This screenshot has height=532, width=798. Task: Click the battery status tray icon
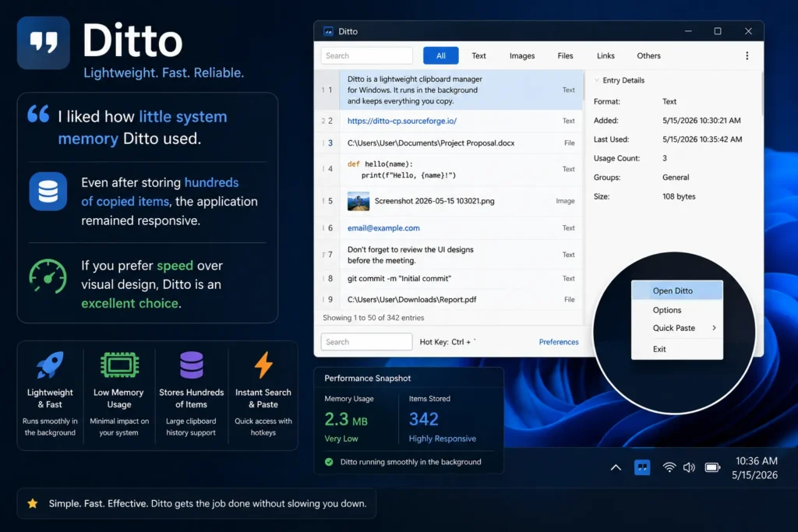pos(712,467)
